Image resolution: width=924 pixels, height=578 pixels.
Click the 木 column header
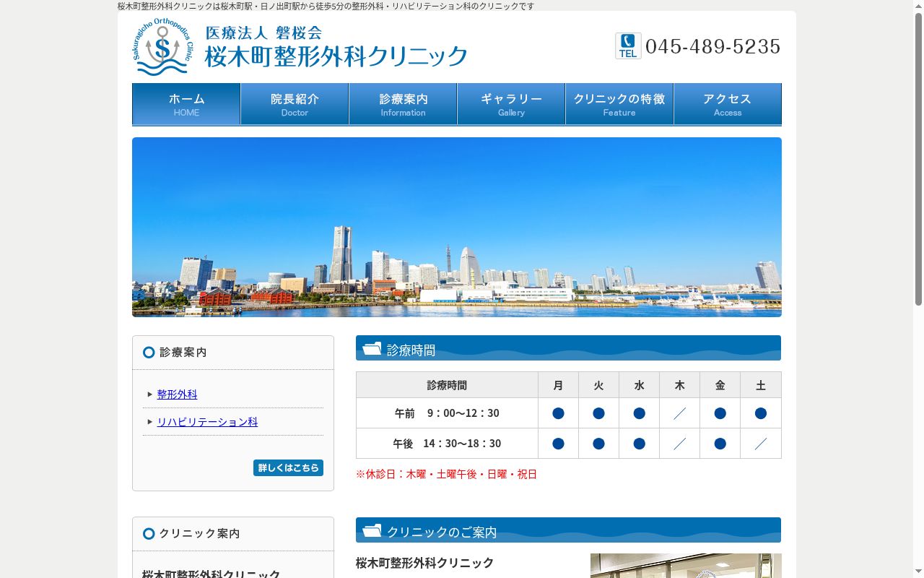pos(679,385)
